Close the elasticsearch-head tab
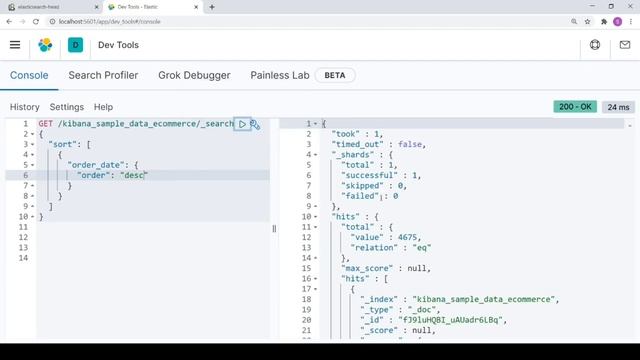Viewport: 640px width, 360px height. point(97,7)
